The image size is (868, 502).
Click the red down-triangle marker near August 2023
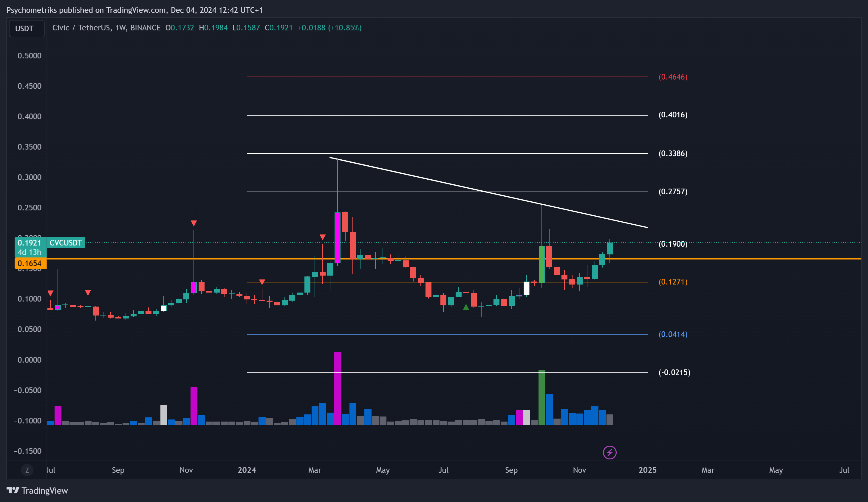[88, 293]
